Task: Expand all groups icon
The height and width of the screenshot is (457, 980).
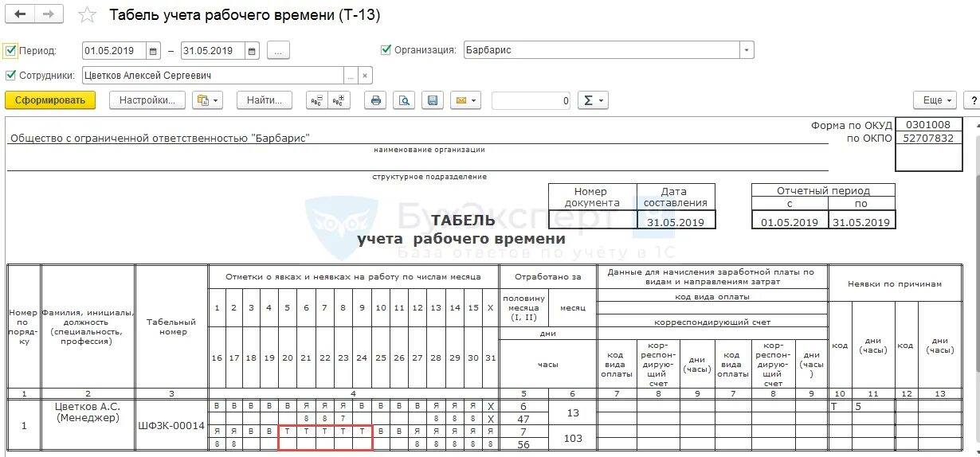Action: pyautogui.click(x=339, y=100)
